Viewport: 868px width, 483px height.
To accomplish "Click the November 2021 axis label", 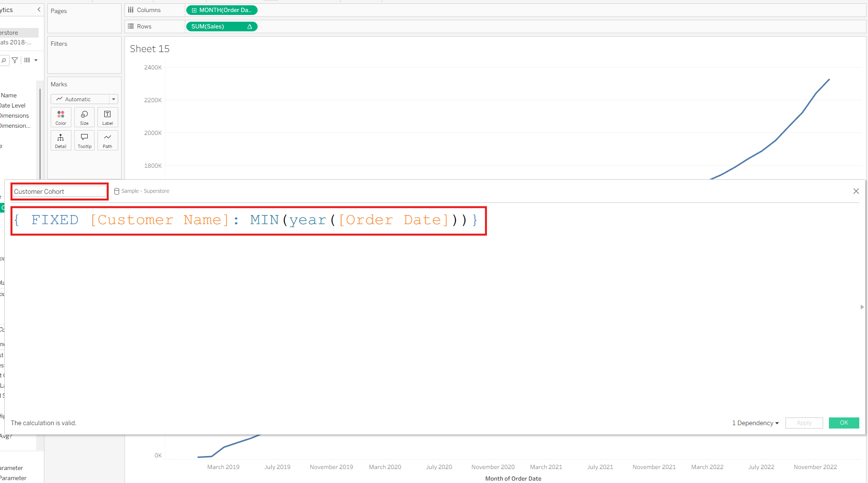I will coord(654,467).
